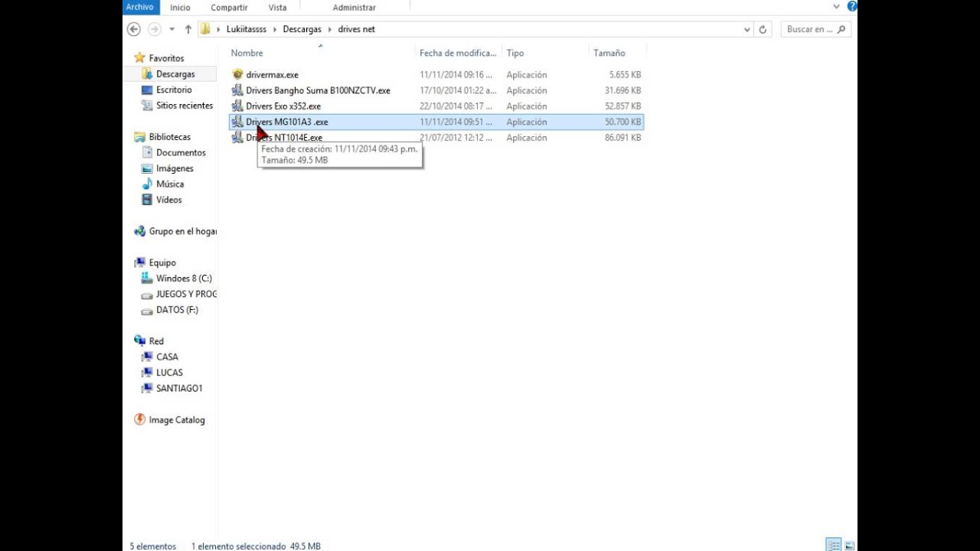Select Drivers Bangho Suma B100NZCTV.exe icon
The image size is (980, 551).
pyautogui.click(x=237, y=90)
